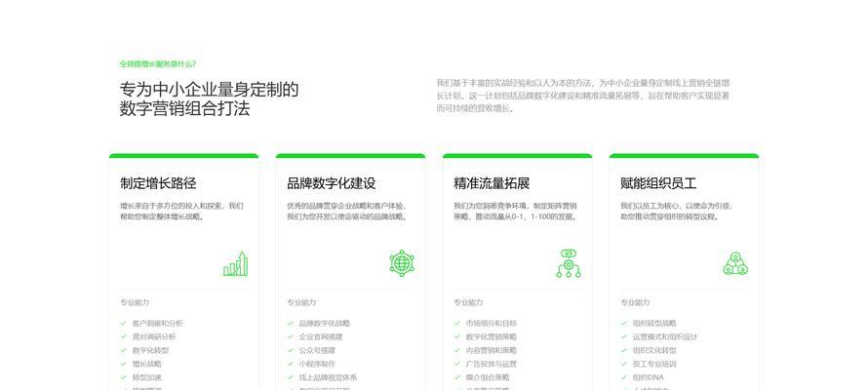Click the checkmark beside 市场细分和目标

tap(457, 323)
